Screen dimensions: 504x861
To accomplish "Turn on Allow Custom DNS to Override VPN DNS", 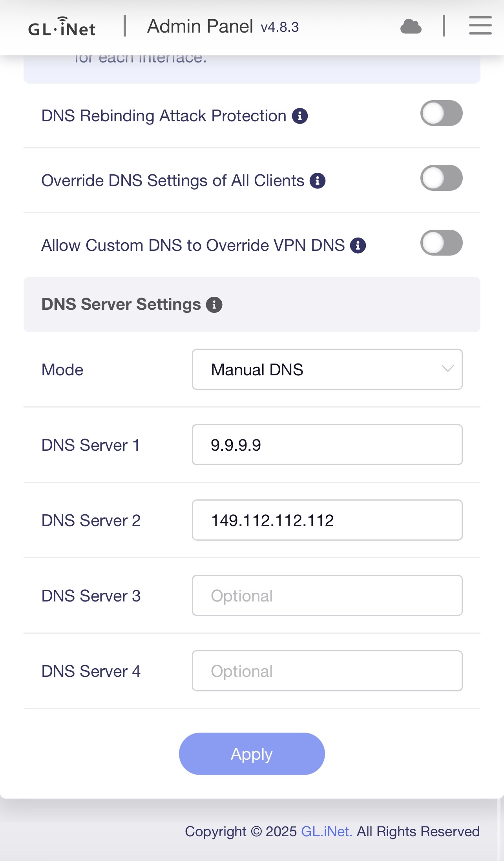I will 441,243.
